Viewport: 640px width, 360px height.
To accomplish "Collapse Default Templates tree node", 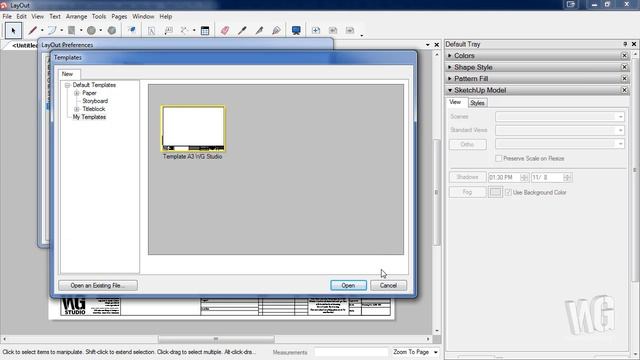I will click(67, 85).
